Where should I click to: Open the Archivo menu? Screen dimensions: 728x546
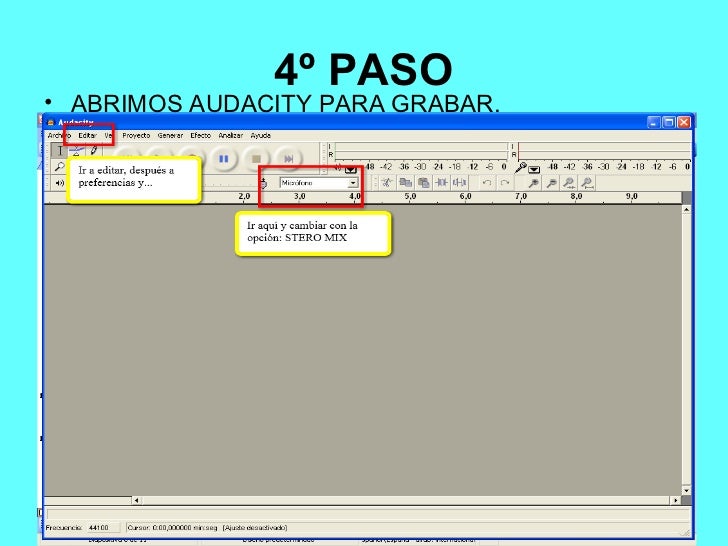pos(59,136)
